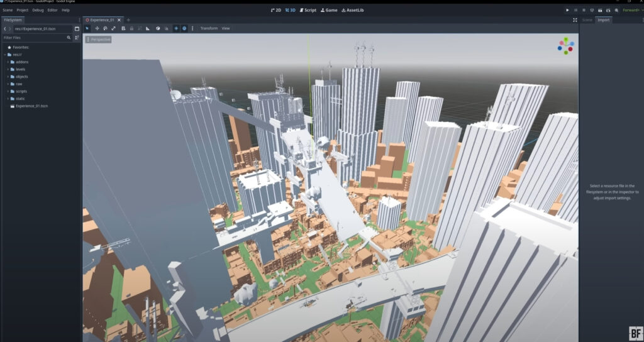
Task: Open the Perspective viewport menu
Action: [x=98, y=40]
